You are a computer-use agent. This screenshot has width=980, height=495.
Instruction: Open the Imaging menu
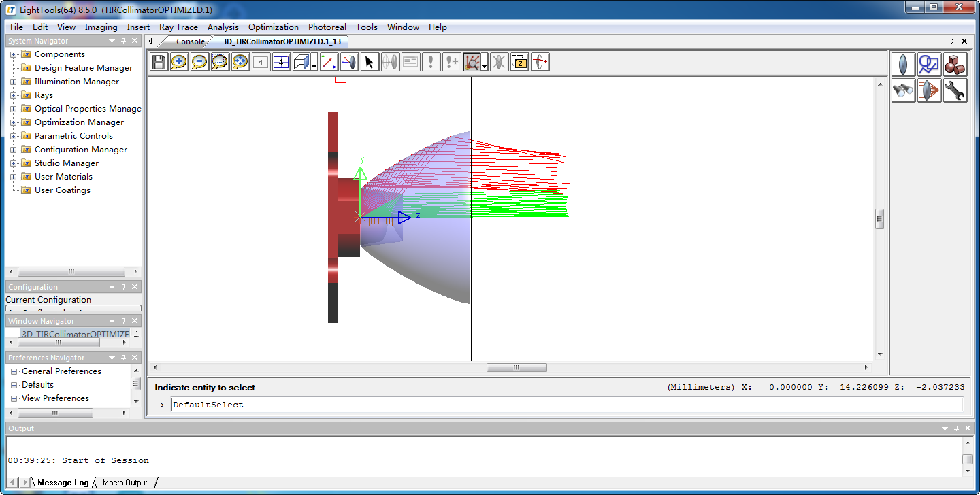pos(101,27)
